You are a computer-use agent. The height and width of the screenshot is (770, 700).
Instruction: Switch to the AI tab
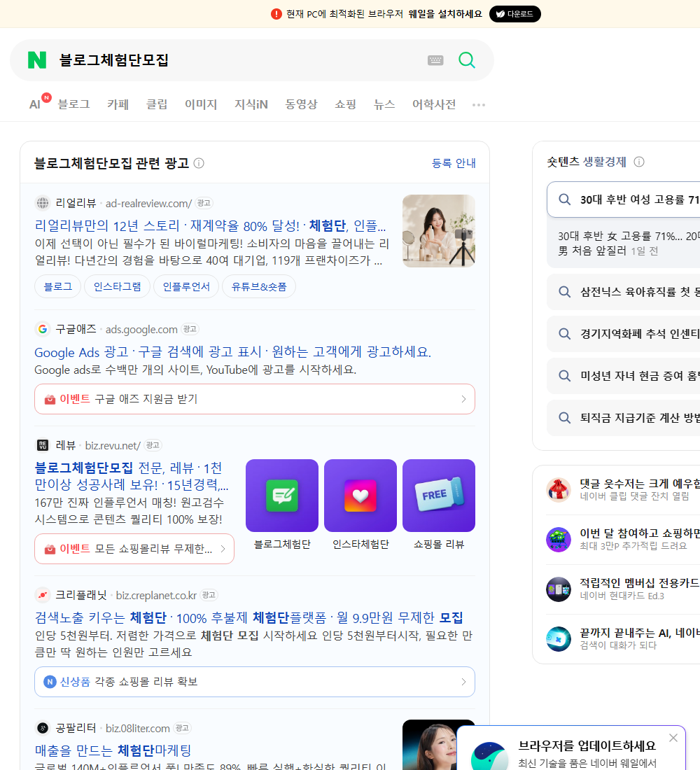pyautogui.click(x=36, y=104)
